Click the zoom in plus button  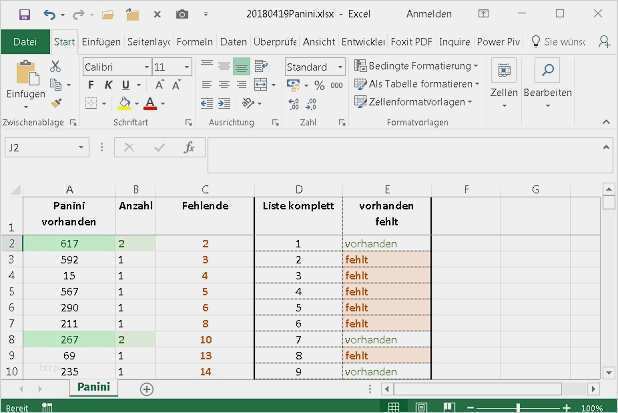pyautogui.click(x=567, y=408)
